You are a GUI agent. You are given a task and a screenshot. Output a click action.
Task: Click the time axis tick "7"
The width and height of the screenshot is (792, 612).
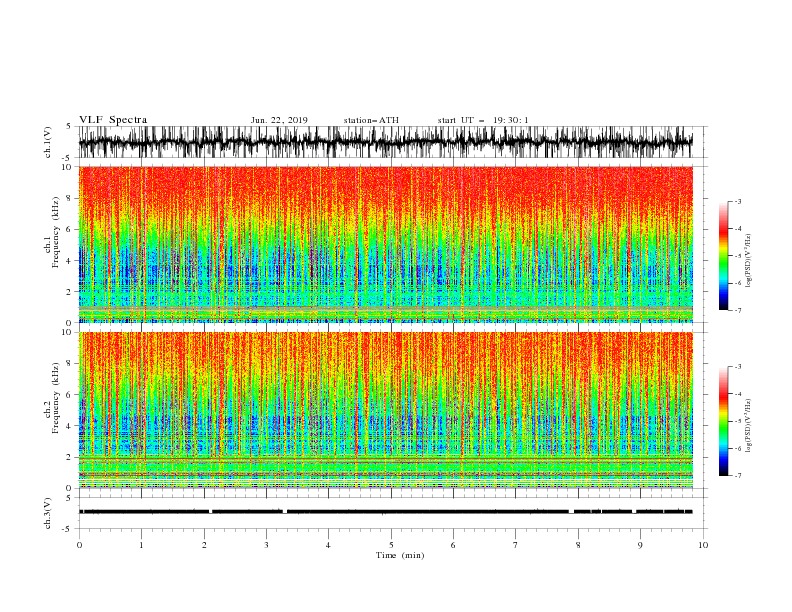[x=516, y=545]
